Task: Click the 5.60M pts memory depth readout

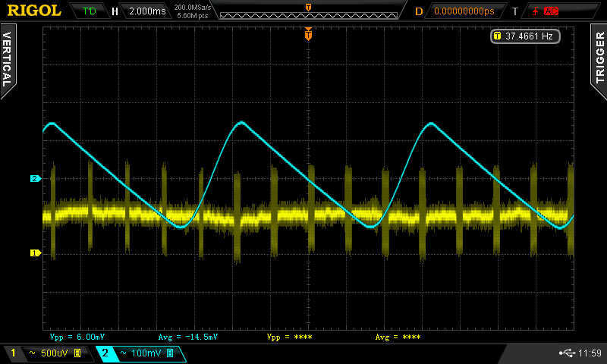Action: point(193,16)
